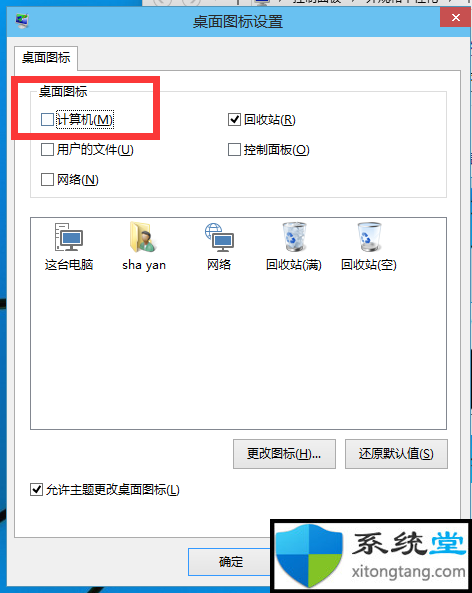Confirm with the 确定 button
Image resolution: width=472 pixels, height=593 pixels.
[x=230, y=562]
